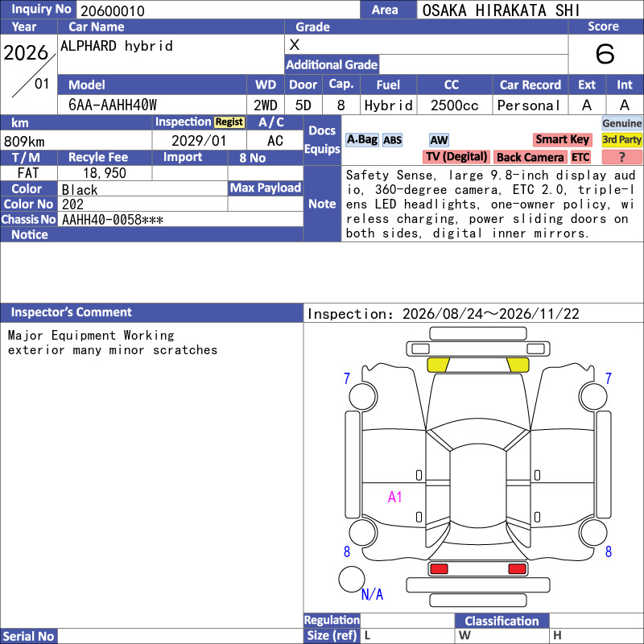Select the Additional Grade label
Viewport: 644px width, 644px height.
pyautogui.click(x=332, y=64)
